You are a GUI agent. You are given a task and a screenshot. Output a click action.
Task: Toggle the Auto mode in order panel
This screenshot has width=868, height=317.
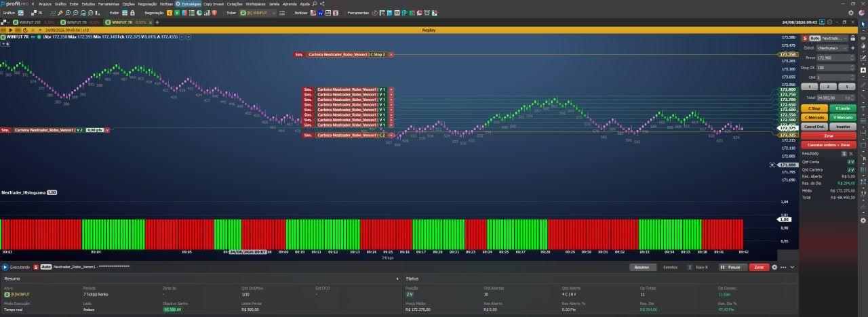[815, 38]
